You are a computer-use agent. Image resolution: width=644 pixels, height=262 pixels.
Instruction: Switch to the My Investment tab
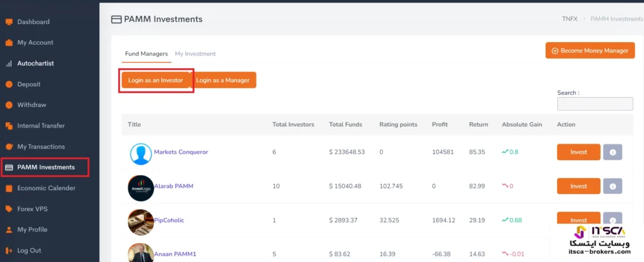tap(195, 54)
